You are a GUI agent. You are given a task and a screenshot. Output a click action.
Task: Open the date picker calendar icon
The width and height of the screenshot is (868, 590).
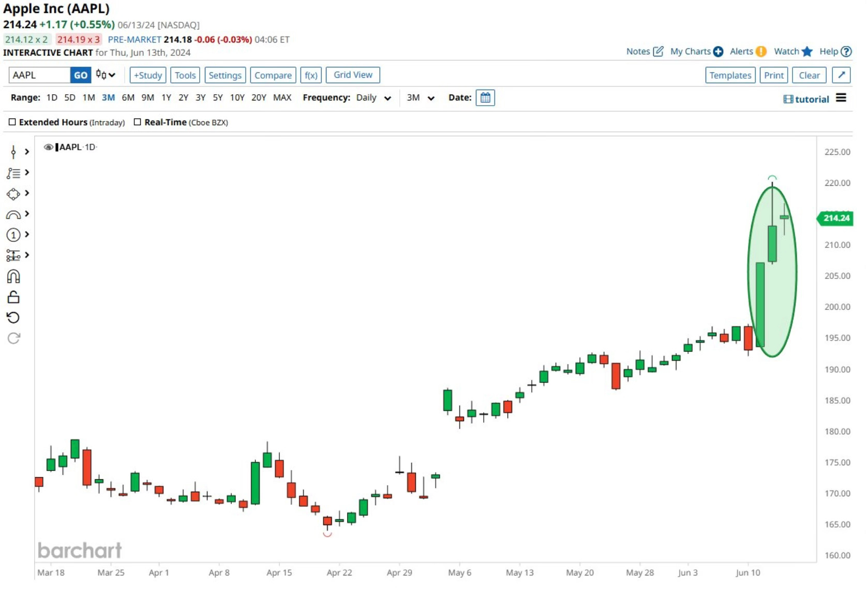point(485,97)
